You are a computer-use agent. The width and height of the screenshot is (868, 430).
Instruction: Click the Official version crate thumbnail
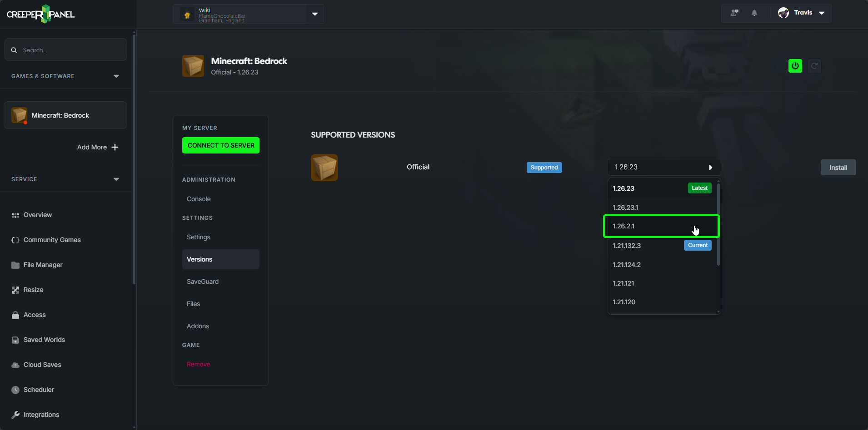coord(324,168)
